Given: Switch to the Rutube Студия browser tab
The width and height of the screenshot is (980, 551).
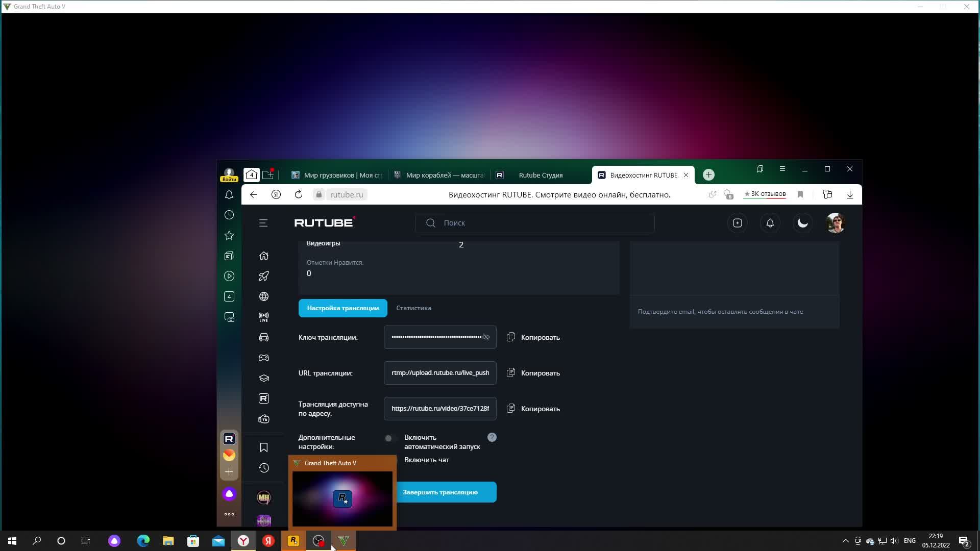Looking at the screenshot, I should 540,175.
